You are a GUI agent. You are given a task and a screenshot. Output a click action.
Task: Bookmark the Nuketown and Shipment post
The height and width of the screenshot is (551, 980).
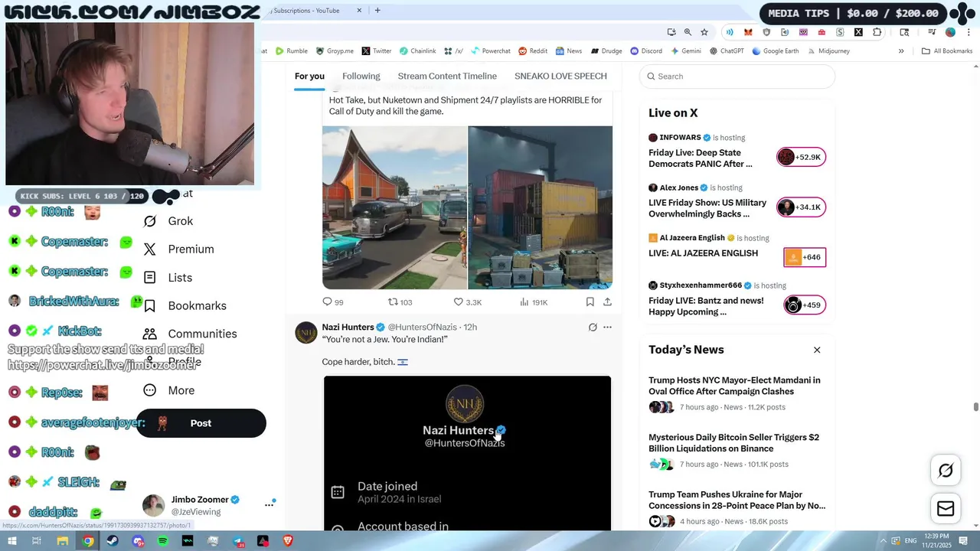[x=590, y=302]
